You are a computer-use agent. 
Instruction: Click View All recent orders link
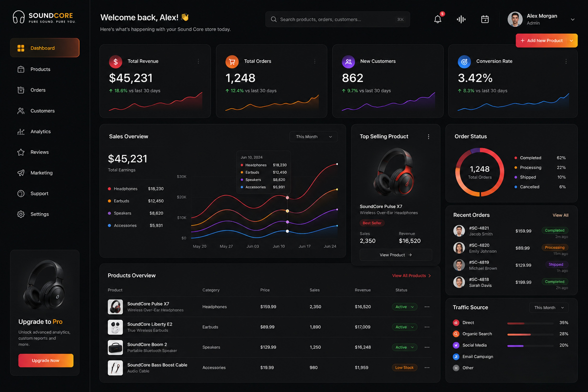[x=561, y=215]
